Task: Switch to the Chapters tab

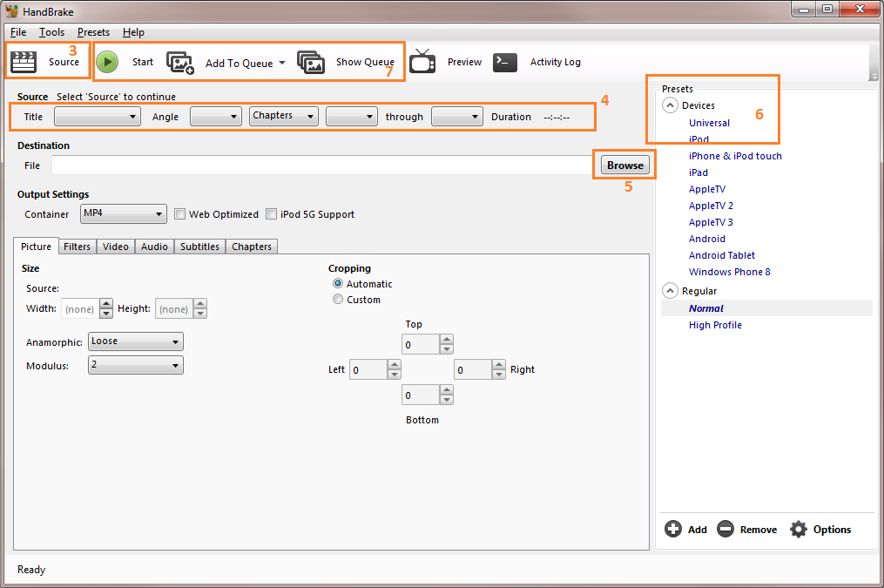Action: 252,247
